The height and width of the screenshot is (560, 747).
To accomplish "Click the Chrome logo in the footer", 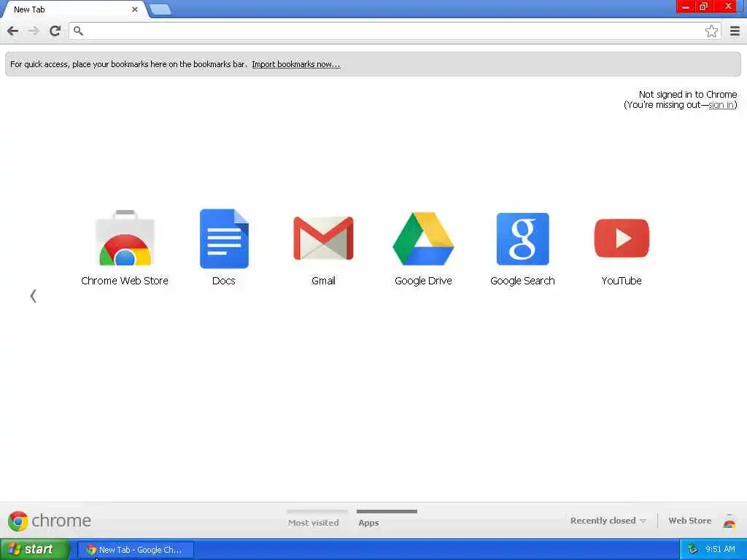I will tap(49, 521).
